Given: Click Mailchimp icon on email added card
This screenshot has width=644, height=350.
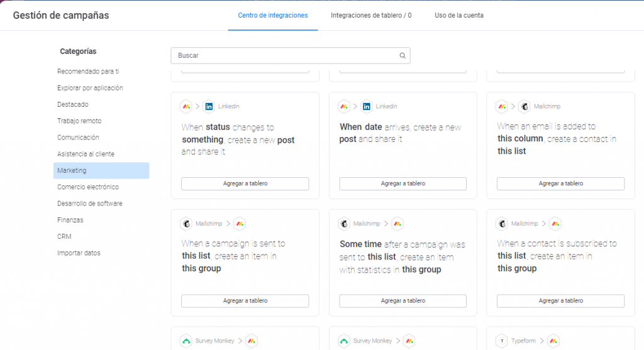Looking at the screenshot, I should (x=524, y=106).
